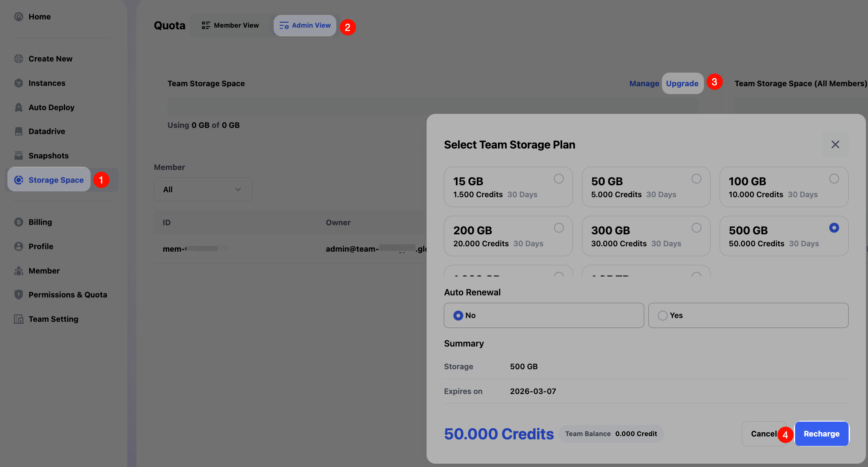Switch to the Admin View tab
The image size is (868, 467).
(x=305, y=26)
